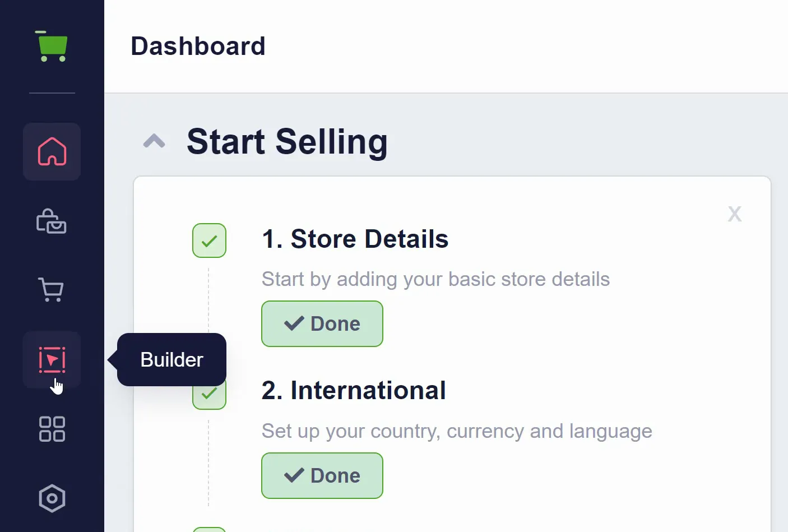Click Done button under International
This screenshot has height=532, width=788.
[322, 475]
